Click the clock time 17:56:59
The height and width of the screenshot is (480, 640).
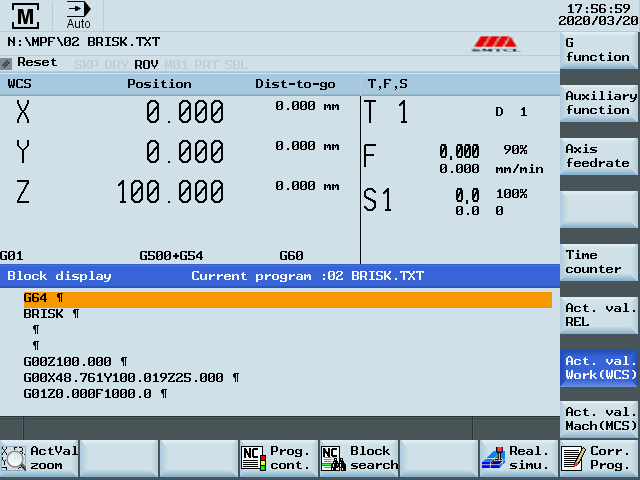point(598,9)
